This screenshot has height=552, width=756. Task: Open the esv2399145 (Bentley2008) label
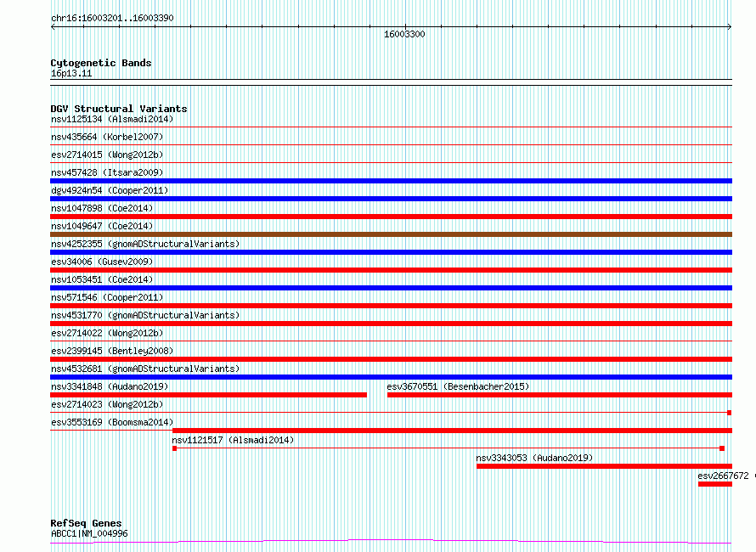tap(112, 351)
